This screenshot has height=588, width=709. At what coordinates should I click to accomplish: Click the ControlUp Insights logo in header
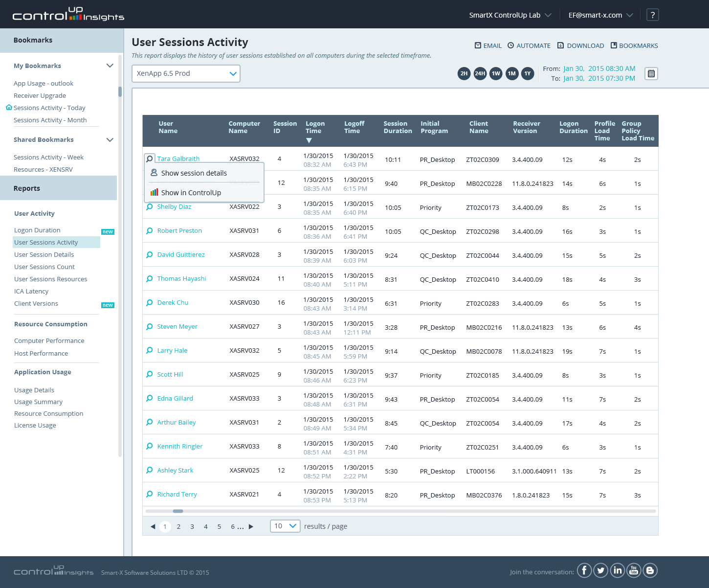click(x=68, y=14)
